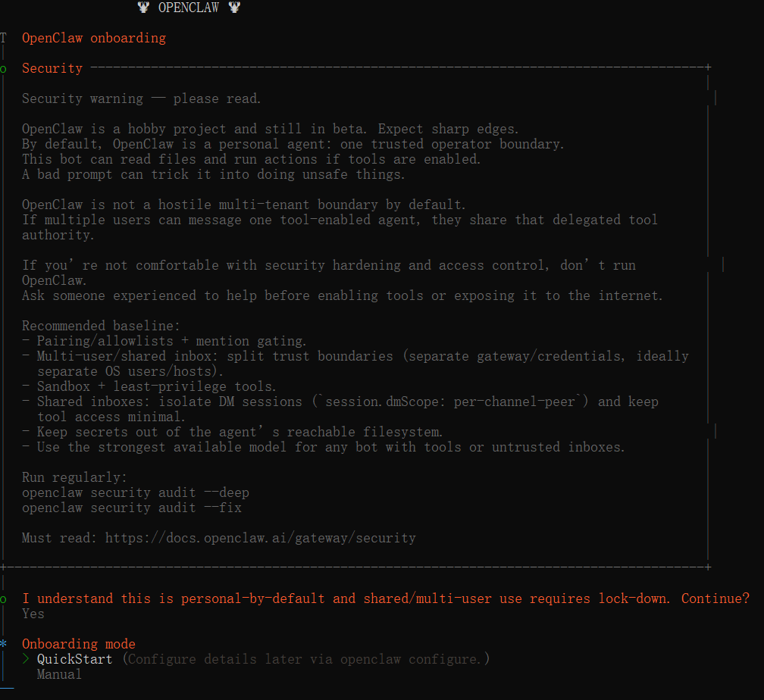Click 'Security warning — please read.' line
Viewport: 764px width, 700px height.
pyautogui.click(x=141, y=98)
